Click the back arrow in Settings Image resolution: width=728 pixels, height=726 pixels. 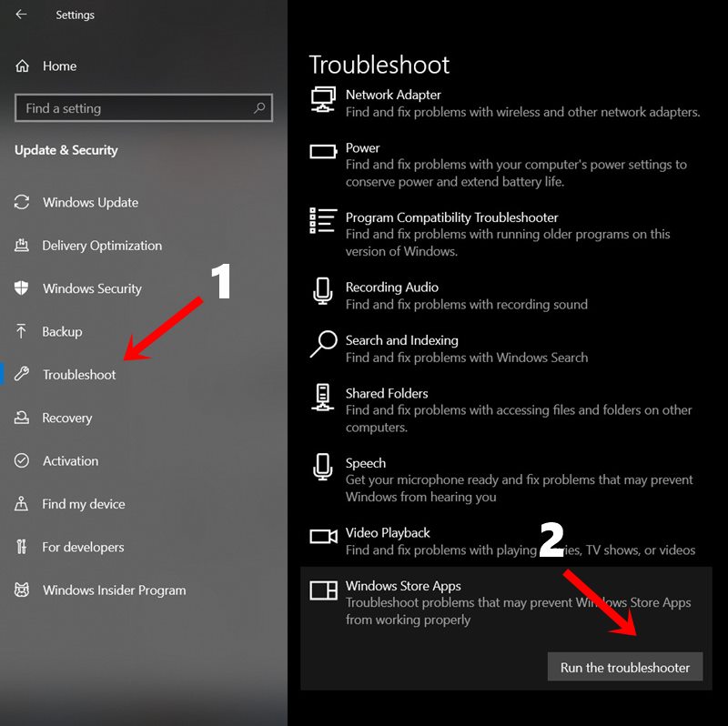[x=21, y=15]
